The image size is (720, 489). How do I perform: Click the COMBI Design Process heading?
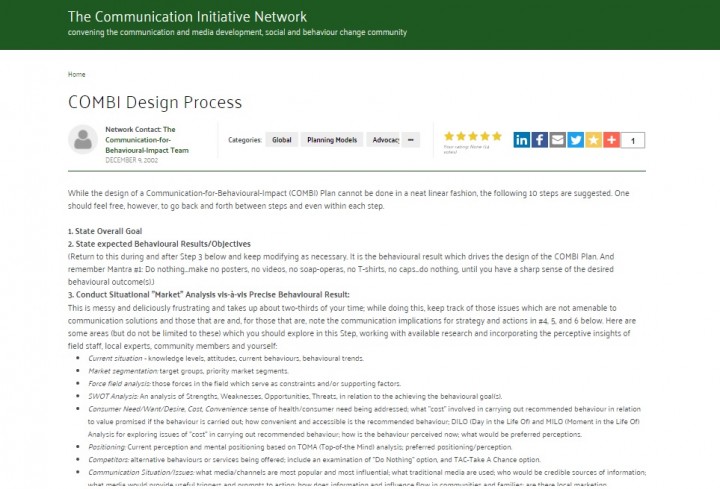[x=155, y=102]
